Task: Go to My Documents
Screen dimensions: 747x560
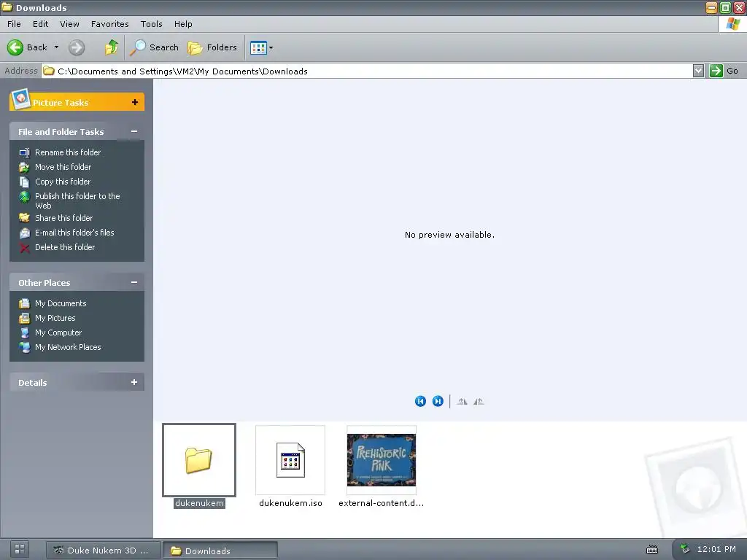Action: pyautogui.click(x=61, y=303)
